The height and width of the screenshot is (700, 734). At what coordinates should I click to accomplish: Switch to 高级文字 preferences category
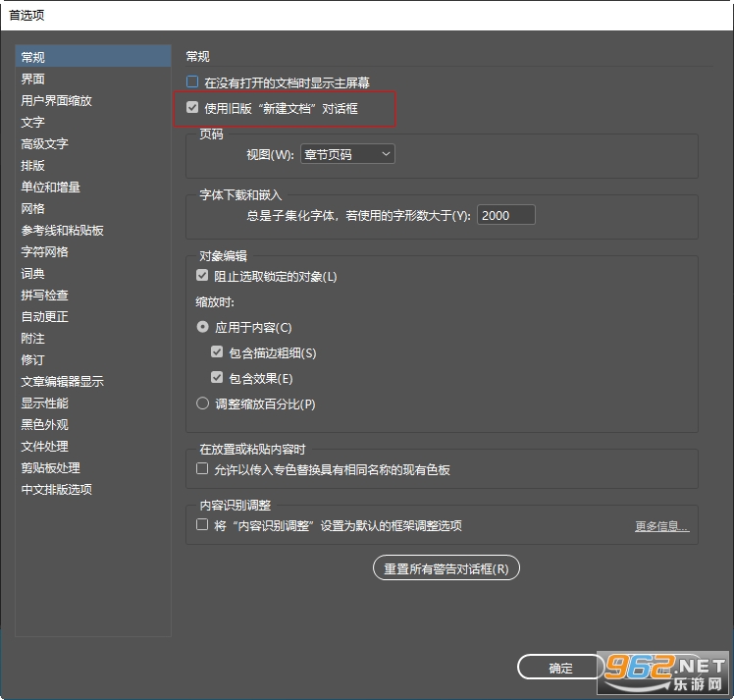[x=93, y=143]
